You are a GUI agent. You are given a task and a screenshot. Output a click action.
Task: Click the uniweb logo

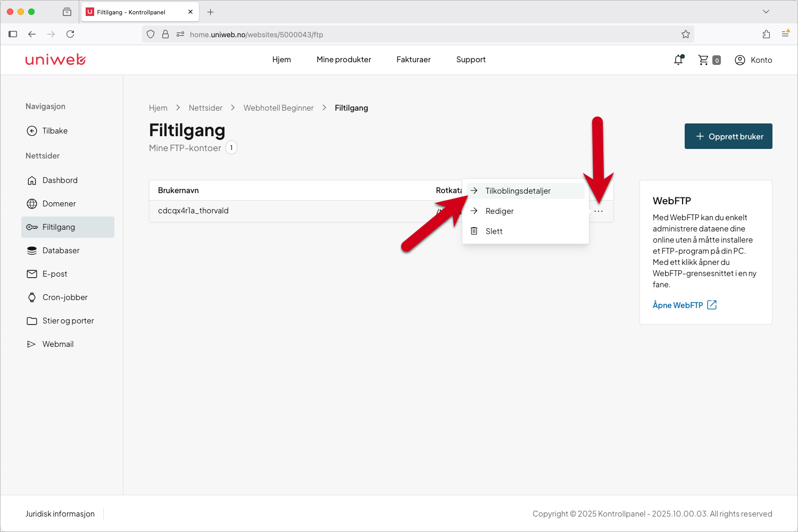click(55, 60)
